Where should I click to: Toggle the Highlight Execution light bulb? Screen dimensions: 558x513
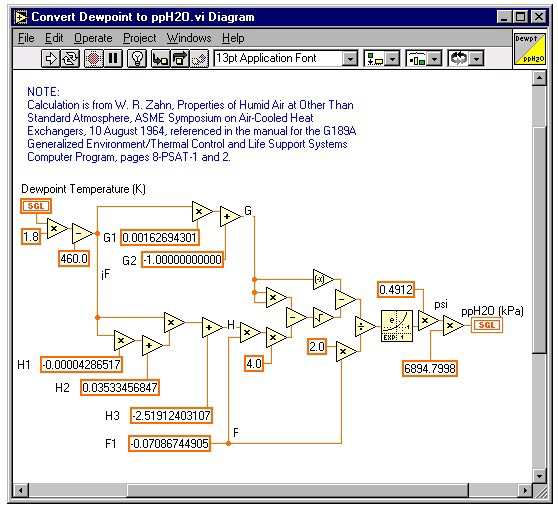tap(137, 58)
